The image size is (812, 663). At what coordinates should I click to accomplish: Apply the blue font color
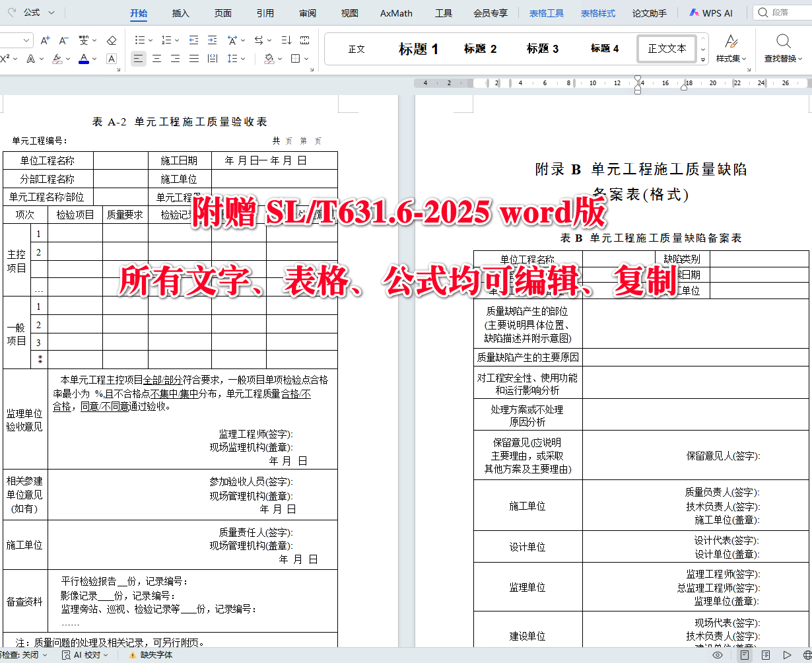point(84,59)
